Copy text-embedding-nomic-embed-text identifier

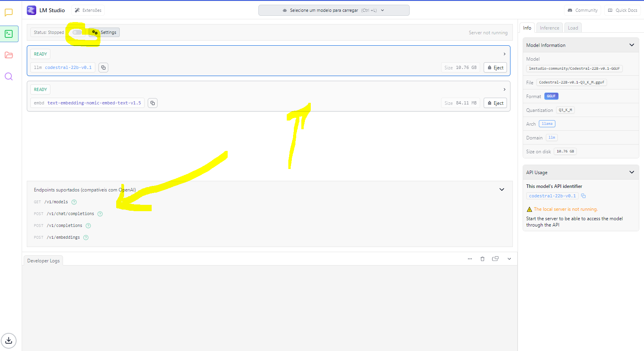pyautogui.click(x=152, y=103)
